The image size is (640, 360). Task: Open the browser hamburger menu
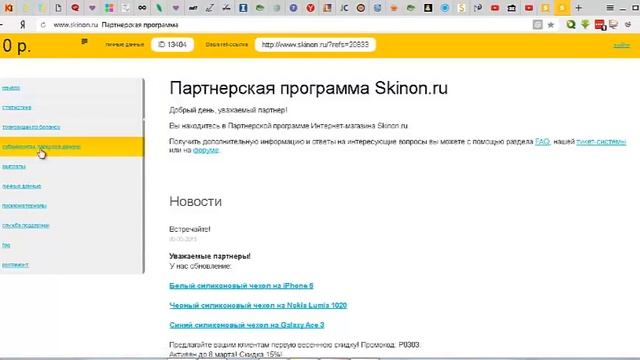click(610, 8)
